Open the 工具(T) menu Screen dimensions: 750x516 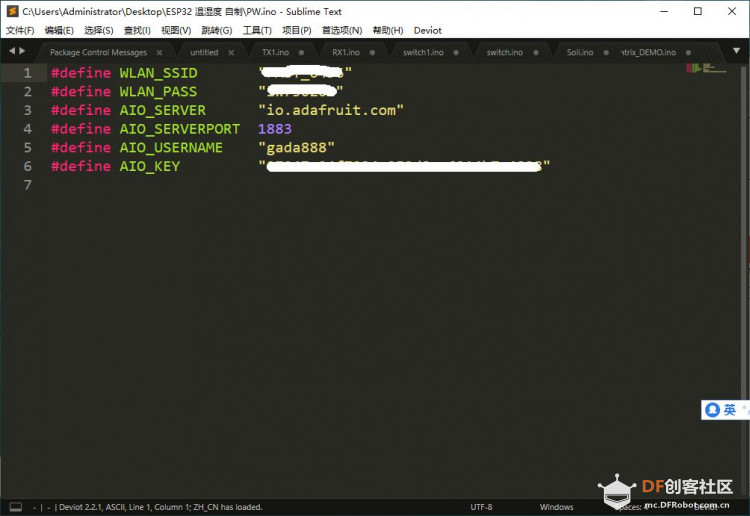point(257,31)
